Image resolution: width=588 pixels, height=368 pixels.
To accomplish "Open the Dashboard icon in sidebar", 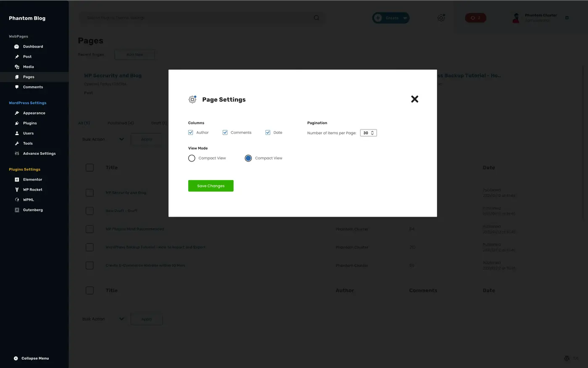I will (17, 47).
